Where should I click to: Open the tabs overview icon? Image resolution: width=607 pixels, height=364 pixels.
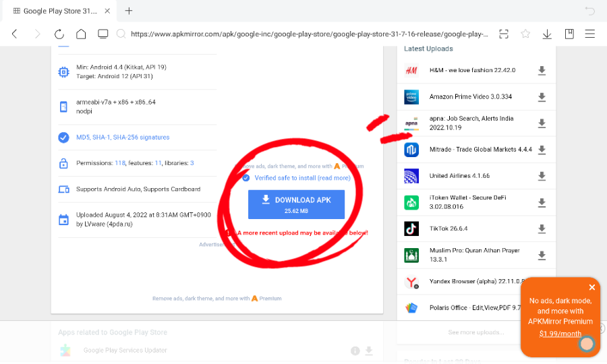tap(103, 34)
